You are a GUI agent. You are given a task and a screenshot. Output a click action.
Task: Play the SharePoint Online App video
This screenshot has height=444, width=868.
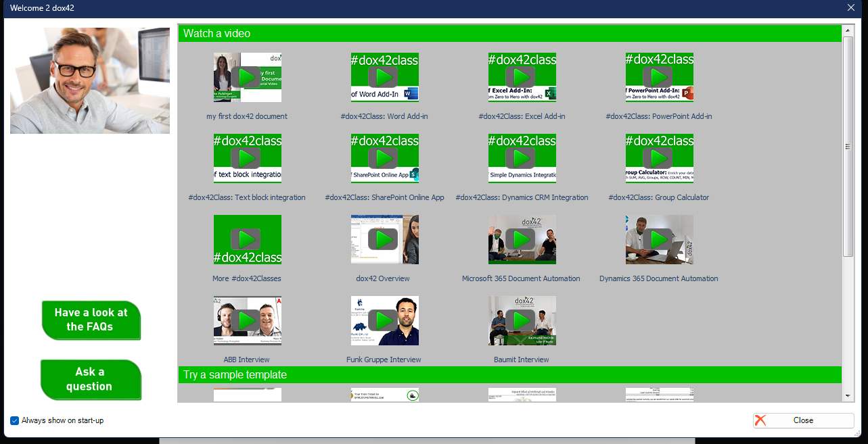384,158
